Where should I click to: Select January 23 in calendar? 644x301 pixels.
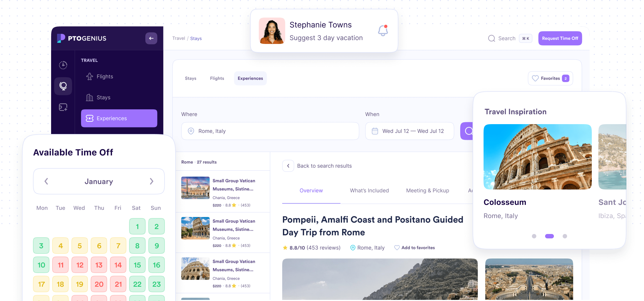pyautogui.click(x=157, y=284)
